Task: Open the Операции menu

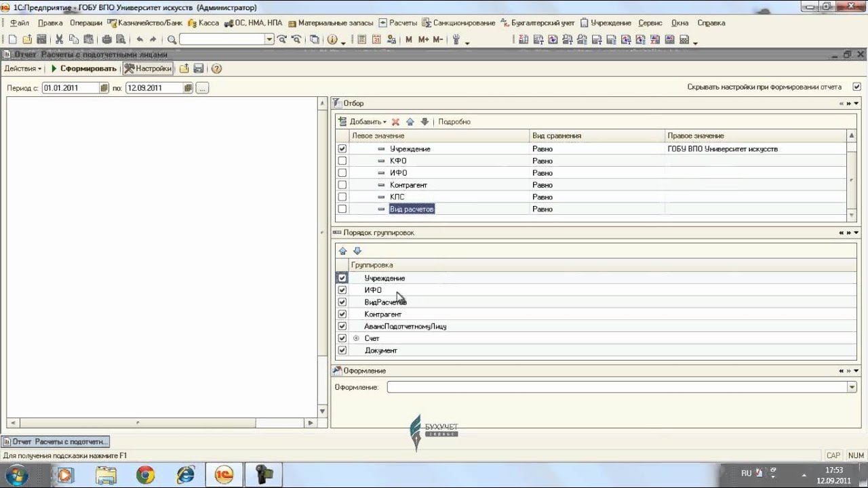Action: 85,22
